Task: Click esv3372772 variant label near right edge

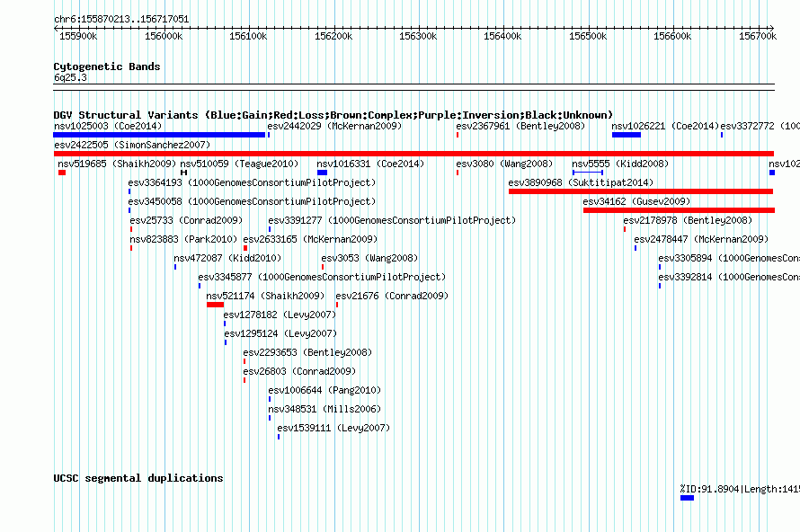Action: [760, 126]
